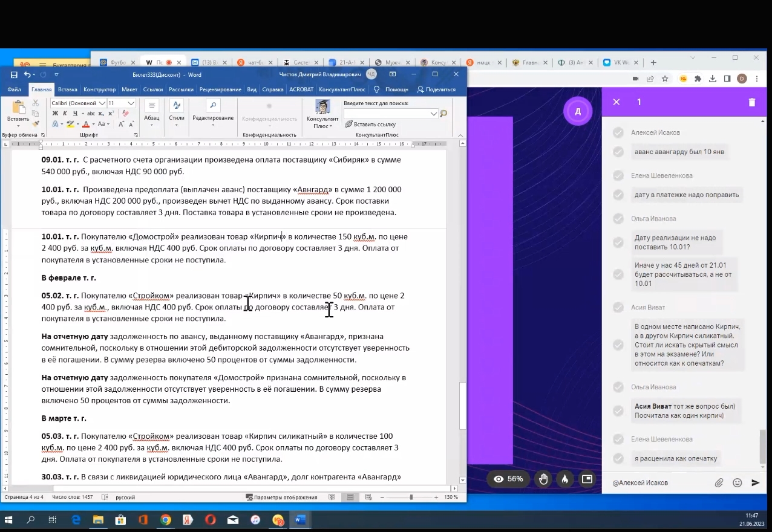Click Помощь lightbulb helper
The image size is (772, 532).
(391, 89)
